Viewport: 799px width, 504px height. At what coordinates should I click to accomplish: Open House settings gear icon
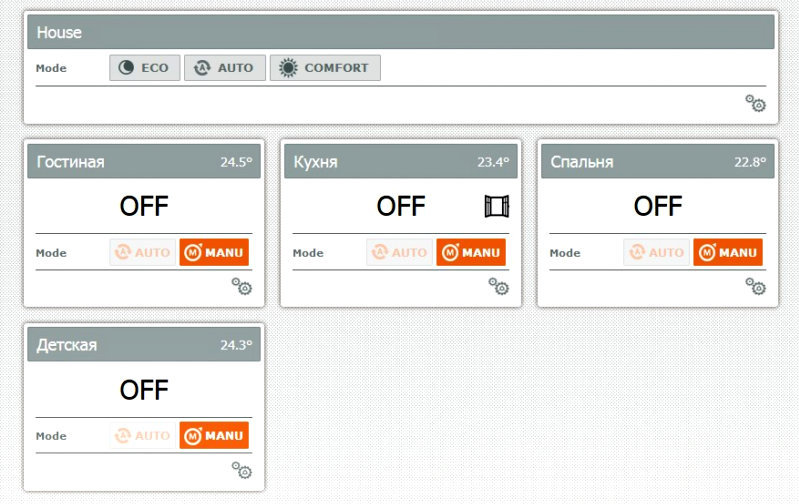coord(755,103)
